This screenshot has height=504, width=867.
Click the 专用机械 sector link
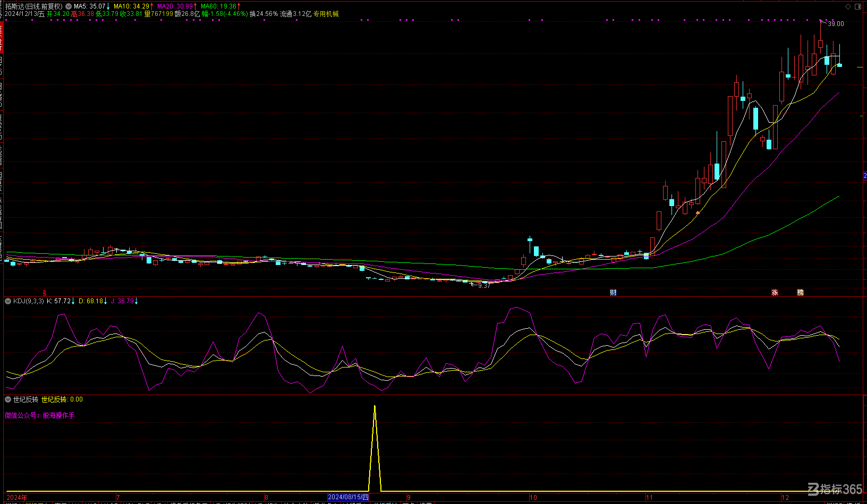[x=326, y=14]
